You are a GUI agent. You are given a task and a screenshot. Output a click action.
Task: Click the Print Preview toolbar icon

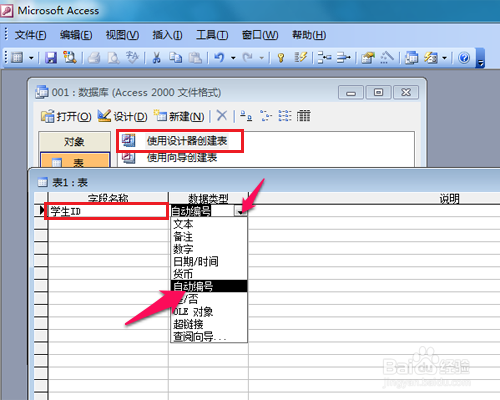point(113,58)
